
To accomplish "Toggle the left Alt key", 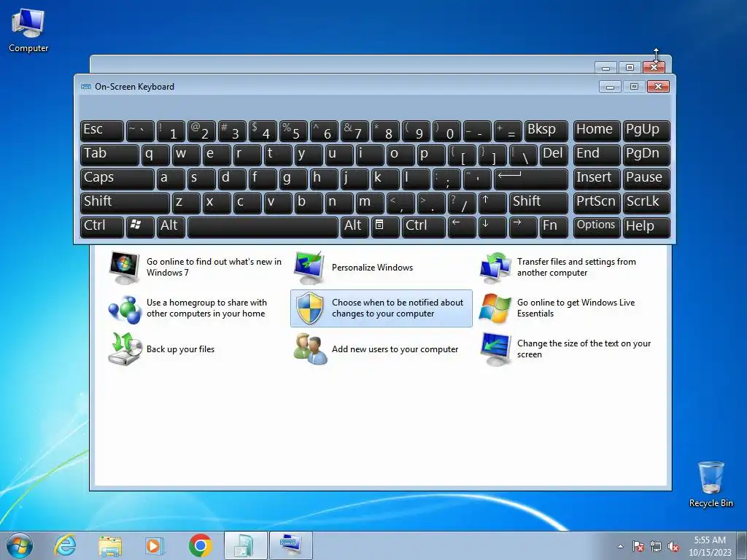I will 171,226.
